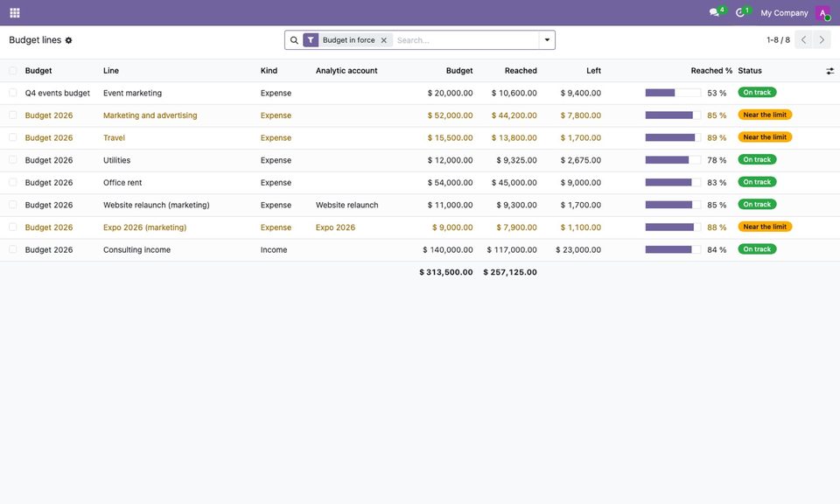
Task: Click the search magnifier icon
Action: 294,40
